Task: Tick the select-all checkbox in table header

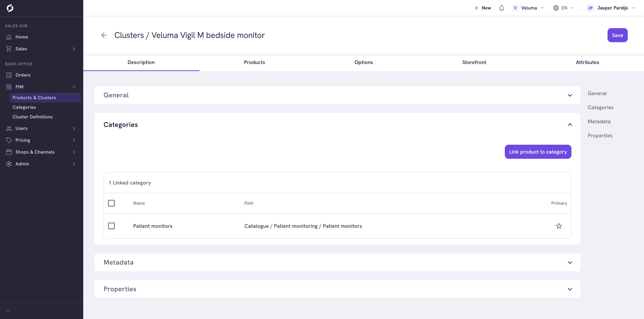Action: pyautogui.click(x=111, y=203)
